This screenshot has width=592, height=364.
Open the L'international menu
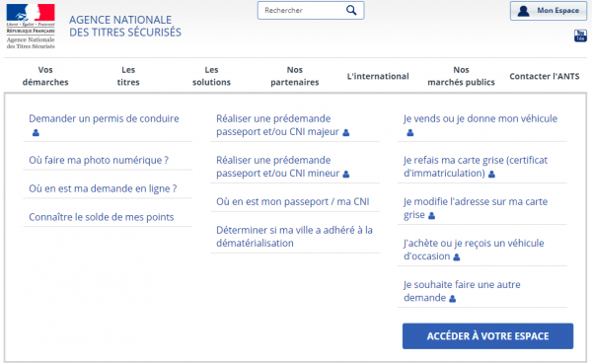click(378, 76)
